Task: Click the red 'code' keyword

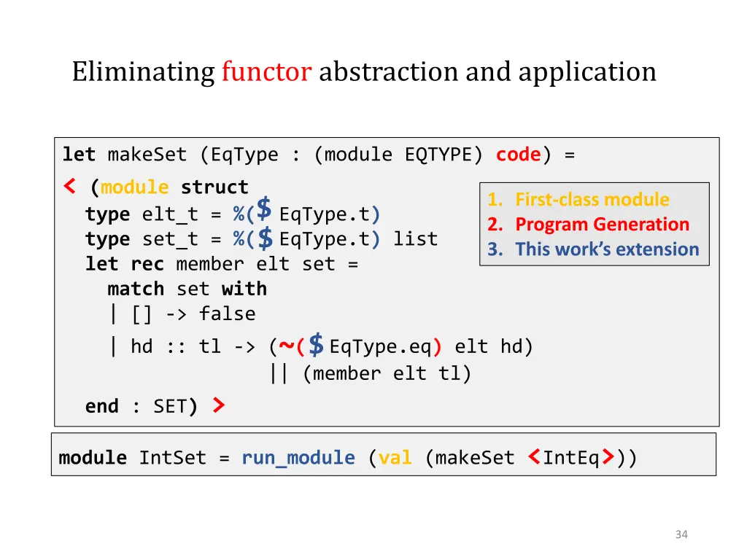Action: [518, 155]
